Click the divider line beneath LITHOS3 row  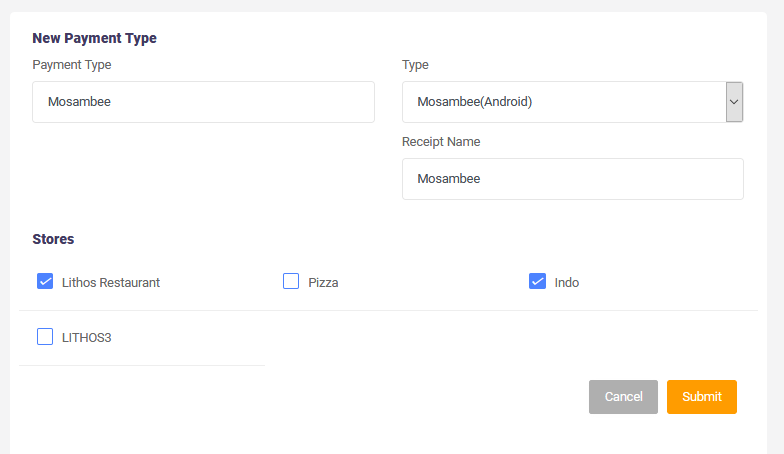[x=142, y=366]
